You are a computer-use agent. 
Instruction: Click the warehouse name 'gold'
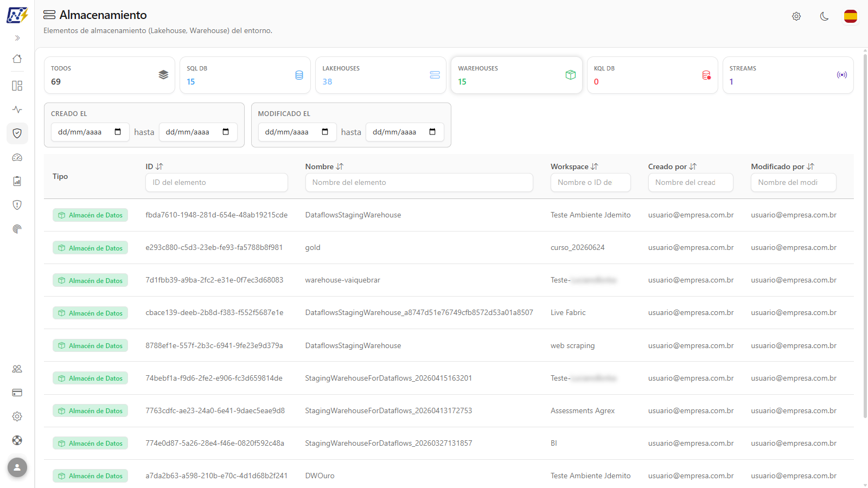pyautogui.click(x=312, y=248)
